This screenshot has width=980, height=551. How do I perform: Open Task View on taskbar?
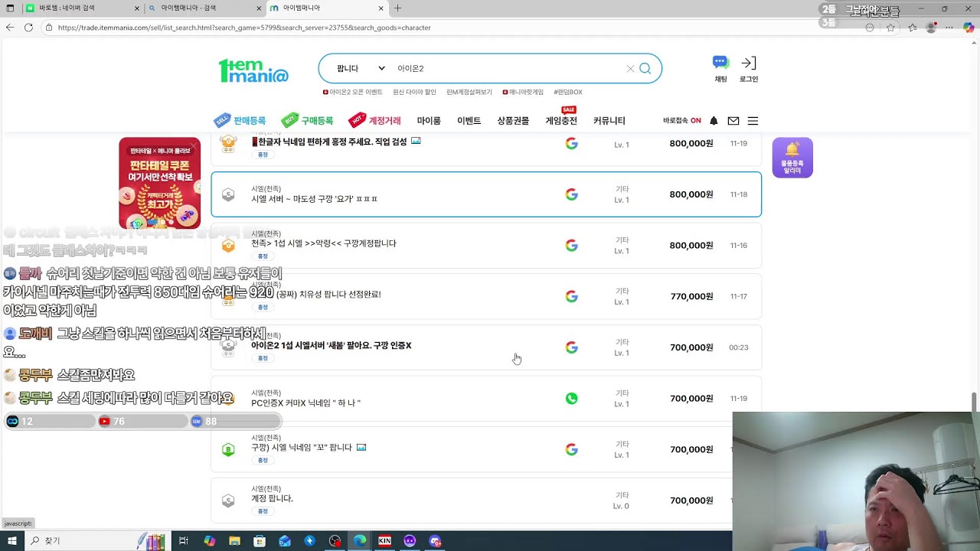point(184,541)
